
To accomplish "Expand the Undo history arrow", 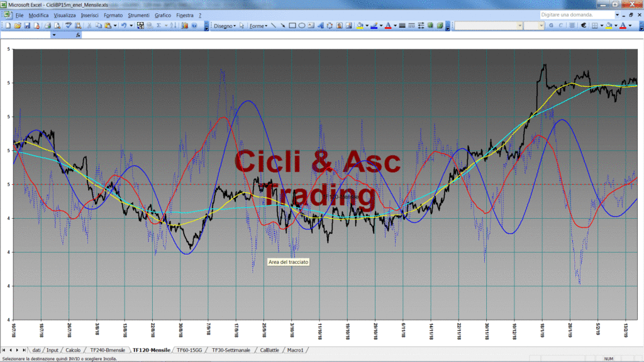I will [x=131, y=25].
